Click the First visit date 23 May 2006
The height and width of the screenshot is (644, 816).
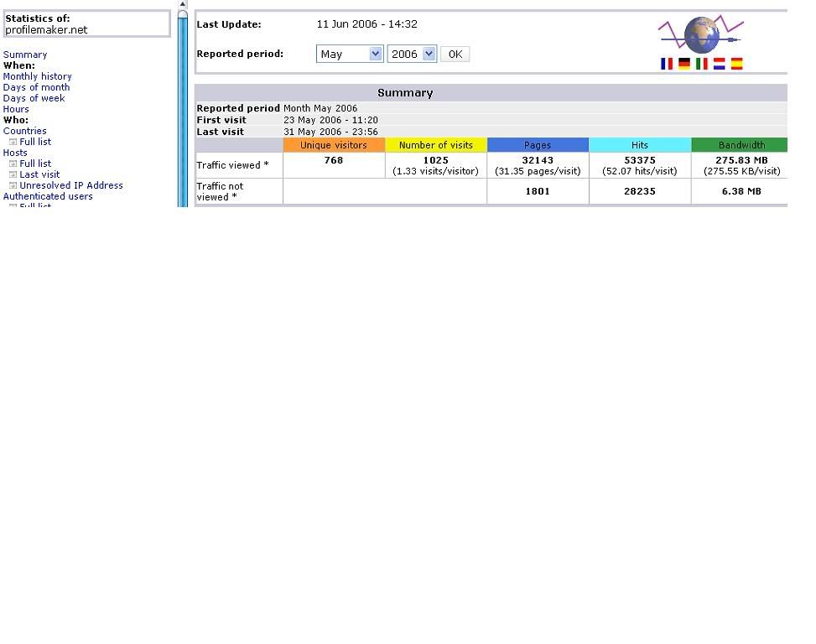[x=330, y=120]
